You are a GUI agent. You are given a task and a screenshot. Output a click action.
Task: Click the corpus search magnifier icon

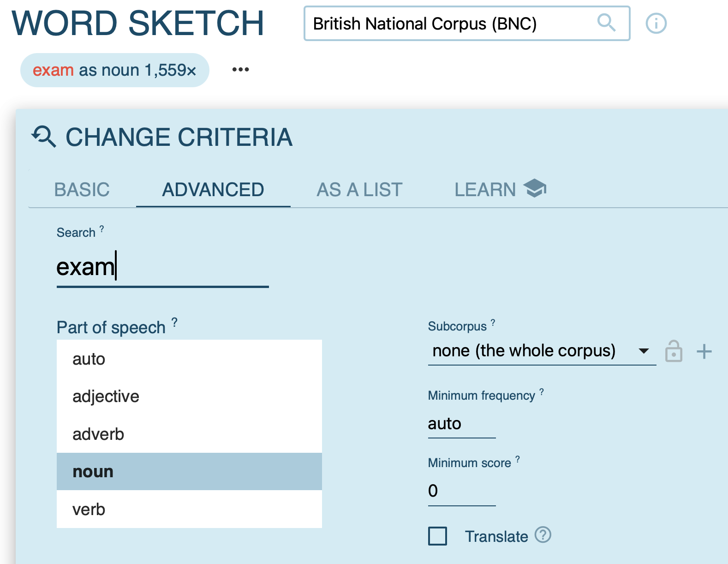pyautogui.click(x=606, y=23)
